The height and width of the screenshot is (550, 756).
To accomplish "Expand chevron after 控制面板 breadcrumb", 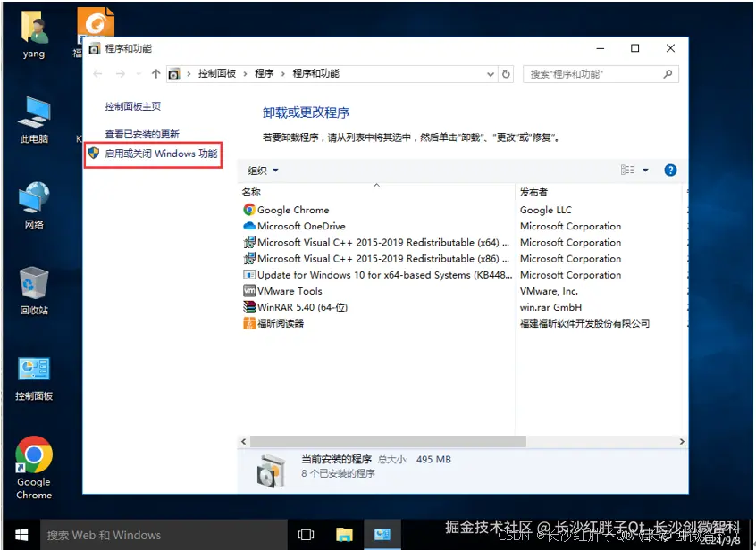I will point(245,74).
